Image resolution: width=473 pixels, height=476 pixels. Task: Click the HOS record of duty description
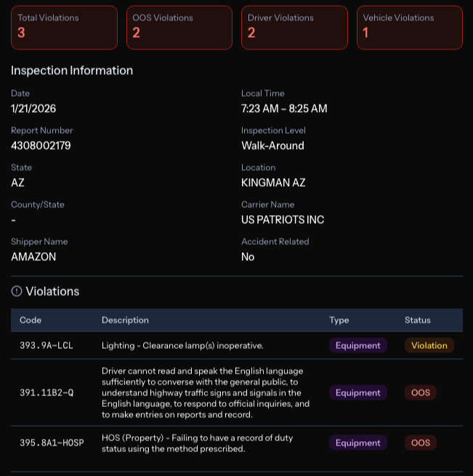pyautogui.click(x=198, y=443)
